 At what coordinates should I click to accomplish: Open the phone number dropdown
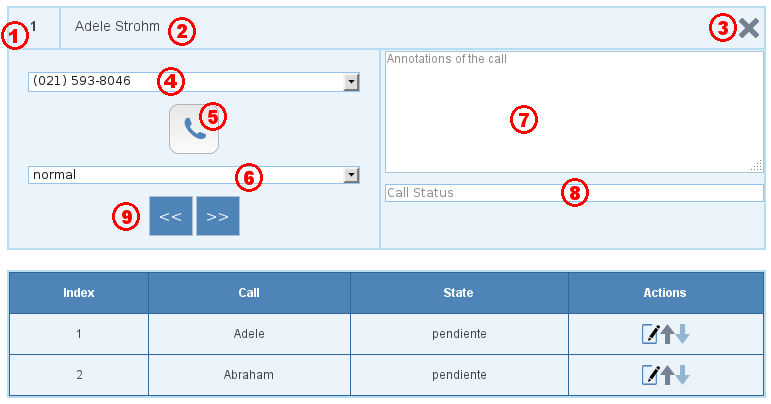tap(351, 81)
